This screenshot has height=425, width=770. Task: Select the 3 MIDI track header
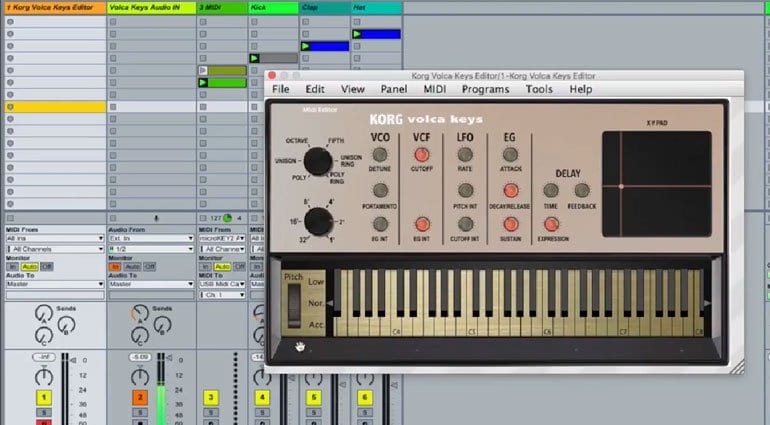[222, 7]
